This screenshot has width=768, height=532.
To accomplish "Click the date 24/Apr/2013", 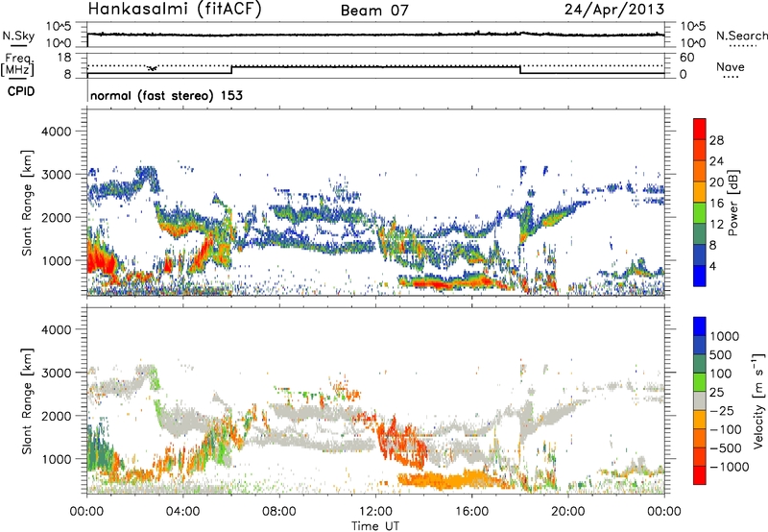I will (614, 10).
